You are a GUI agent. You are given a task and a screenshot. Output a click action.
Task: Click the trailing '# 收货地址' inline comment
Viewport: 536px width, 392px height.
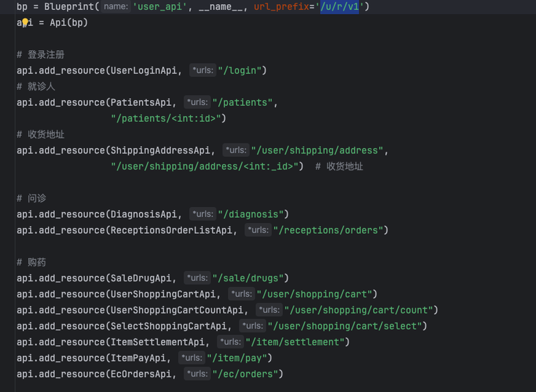(339, 166)
